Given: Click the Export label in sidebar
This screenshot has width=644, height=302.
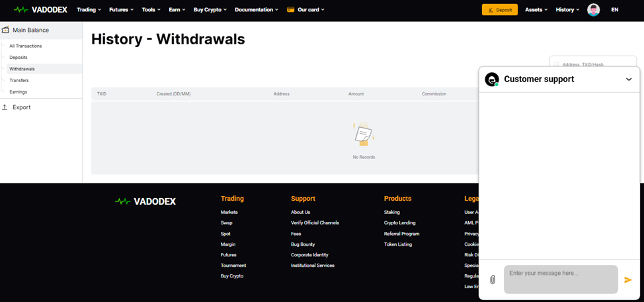Looking at the screenshot, I should click(21, 107).
